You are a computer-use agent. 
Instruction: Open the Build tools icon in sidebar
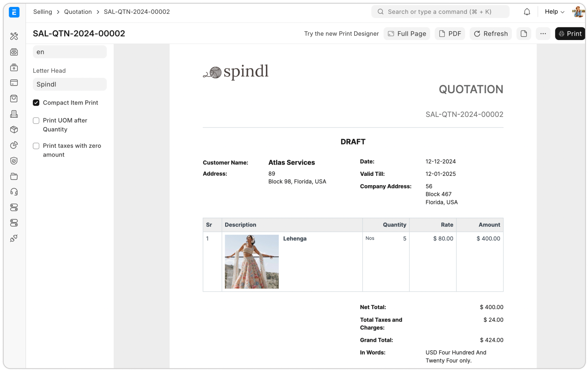(14, 36)
